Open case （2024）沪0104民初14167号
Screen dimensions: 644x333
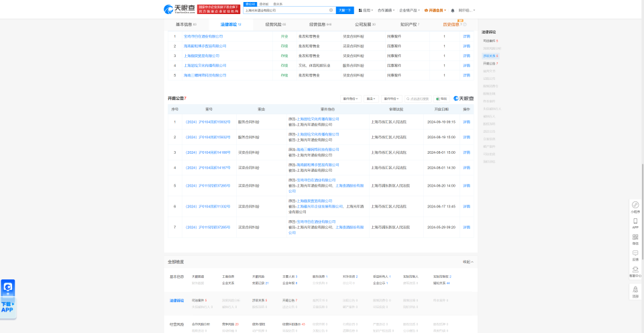207,168
